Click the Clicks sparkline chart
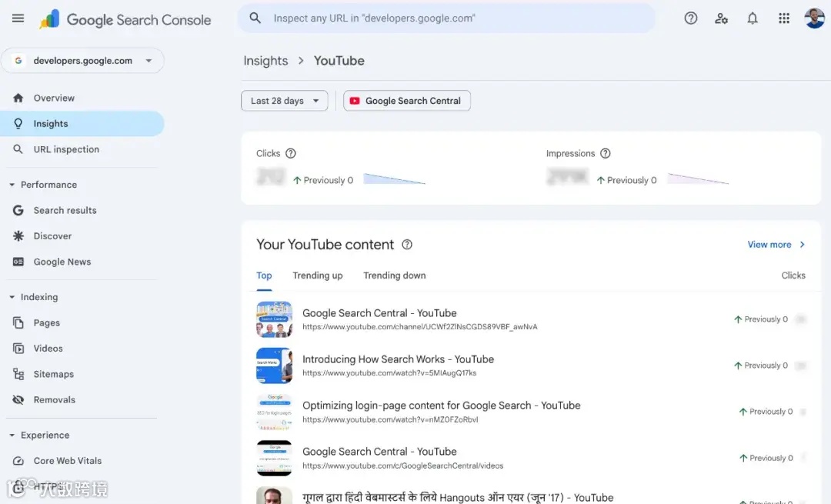The image size is (831, 504). coord(394,179)
